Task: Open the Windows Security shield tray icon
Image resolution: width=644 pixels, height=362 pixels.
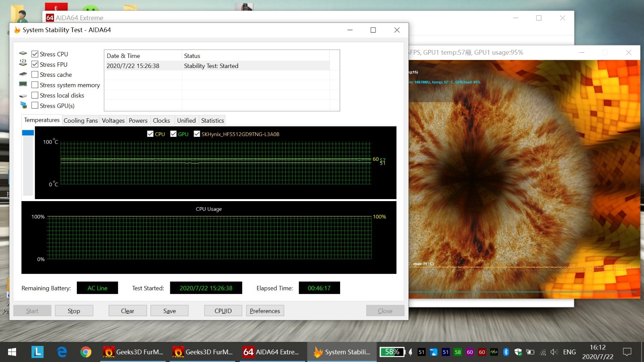Action: (x=518, y=352)
